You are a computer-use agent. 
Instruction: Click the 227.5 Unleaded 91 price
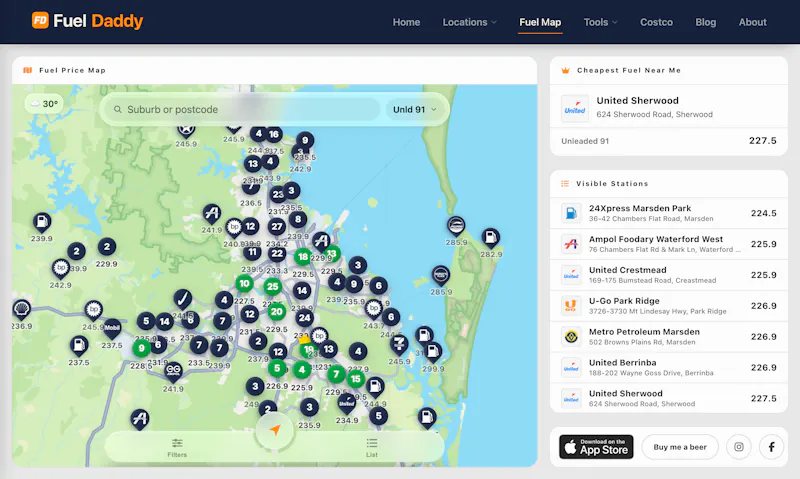coord(762,141)
